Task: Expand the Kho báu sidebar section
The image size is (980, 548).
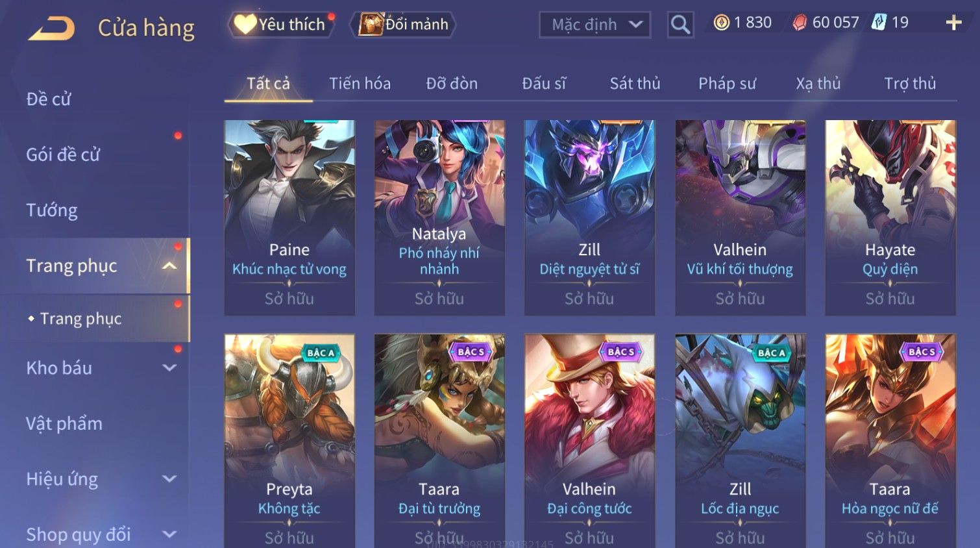Action: (169, 367)
